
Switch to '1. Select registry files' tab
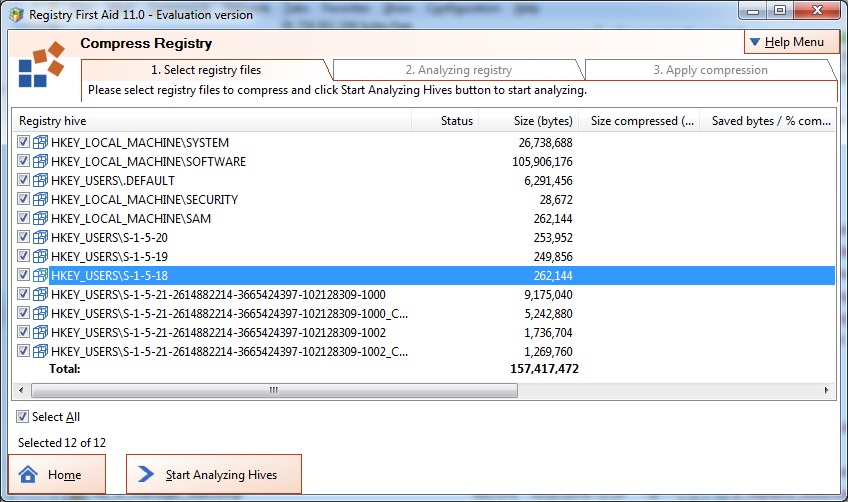[x=206, y=70]
